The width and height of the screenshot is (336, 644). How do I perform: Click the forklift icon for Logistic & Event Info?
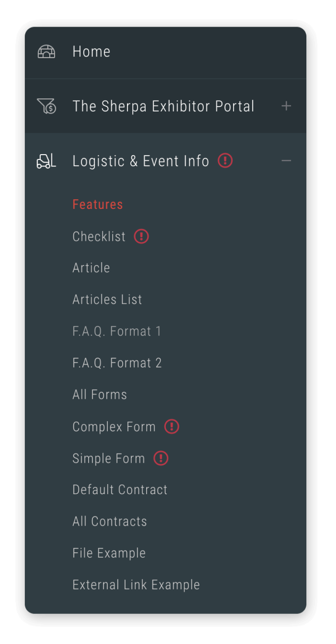46,160
